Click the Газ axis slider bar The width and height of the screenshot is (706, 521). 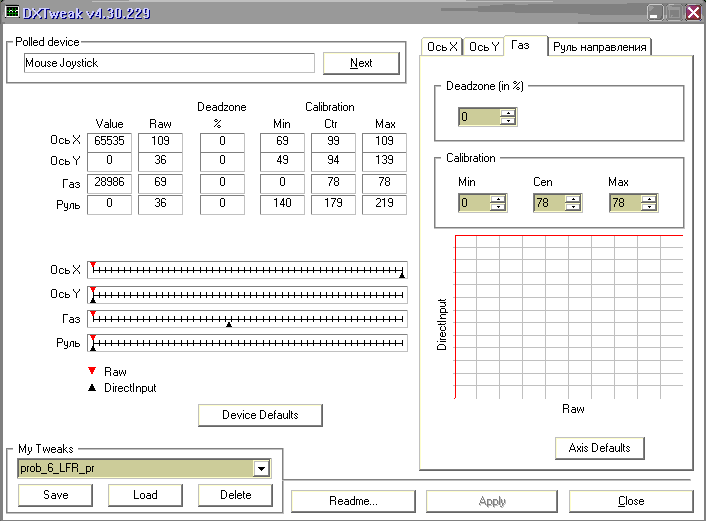click(x=248, y=319)
